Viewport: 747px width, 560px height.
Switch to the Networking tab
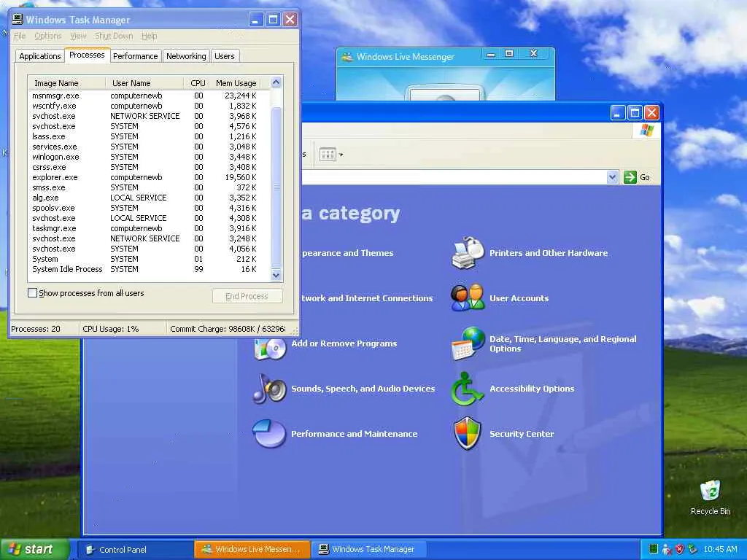(x=186, y=56)
